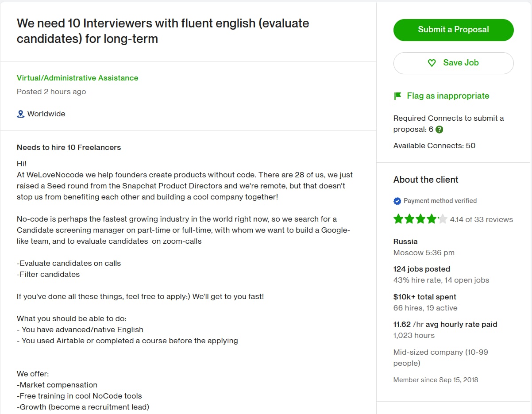Open the Virtual/Administrative Assistance category link
This screenshot has width=532, height=414.
tap(77, 78)
